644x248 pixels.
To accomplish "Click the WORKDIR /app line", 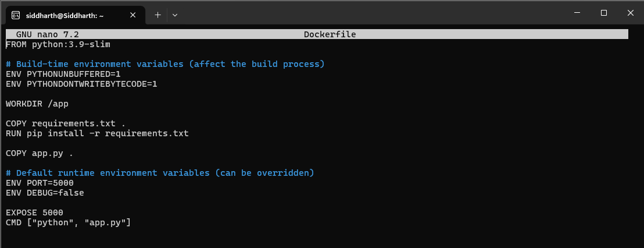I will click(x=37, y=104).
